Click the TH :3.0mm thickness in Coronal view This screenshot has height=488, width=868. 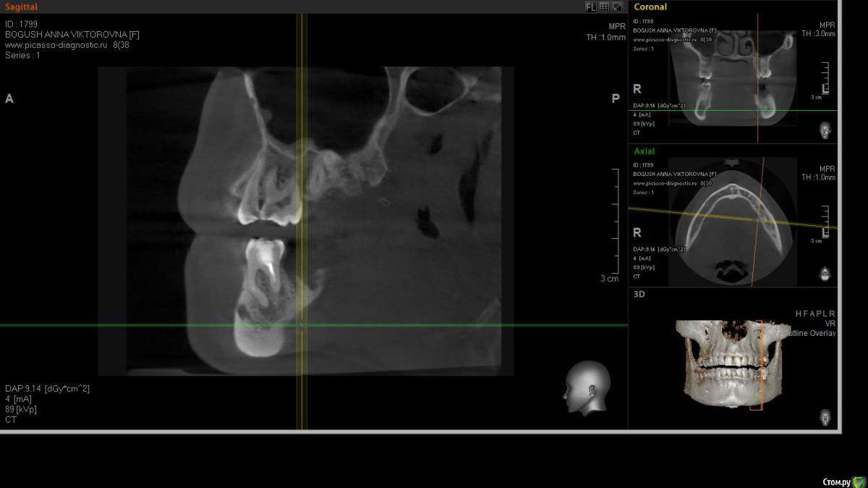point(818,34)
